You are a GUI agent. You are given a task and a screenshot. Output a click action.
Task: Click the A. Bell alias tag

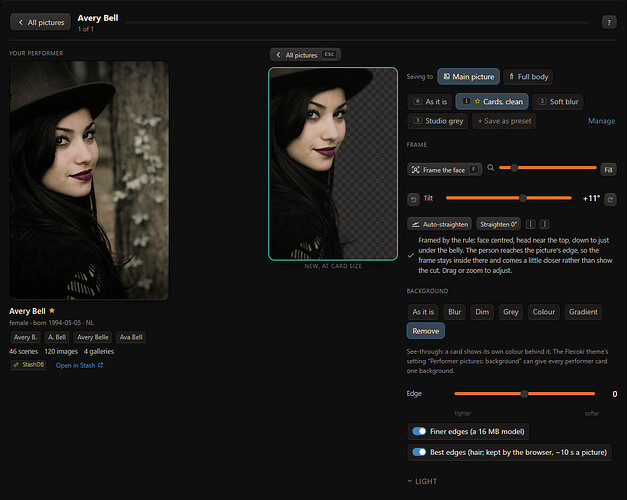tap(57, 337)
